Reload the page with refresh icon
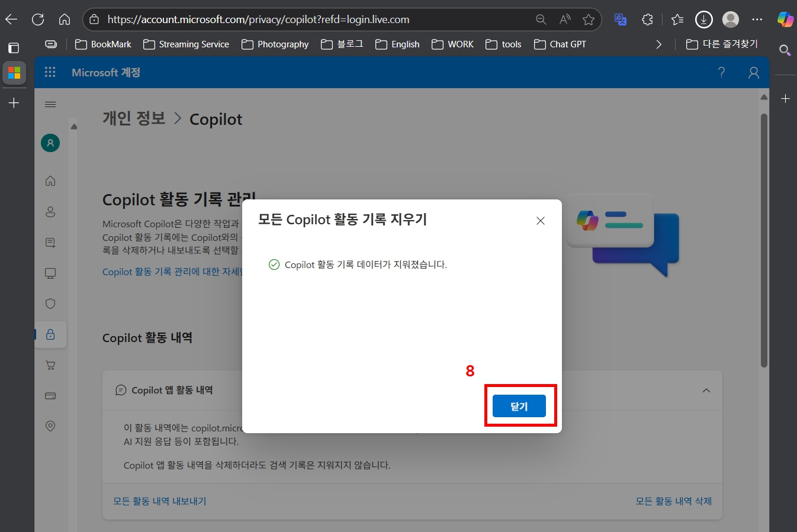Viewport: 797px width, 532px height. tap(38, 20)
